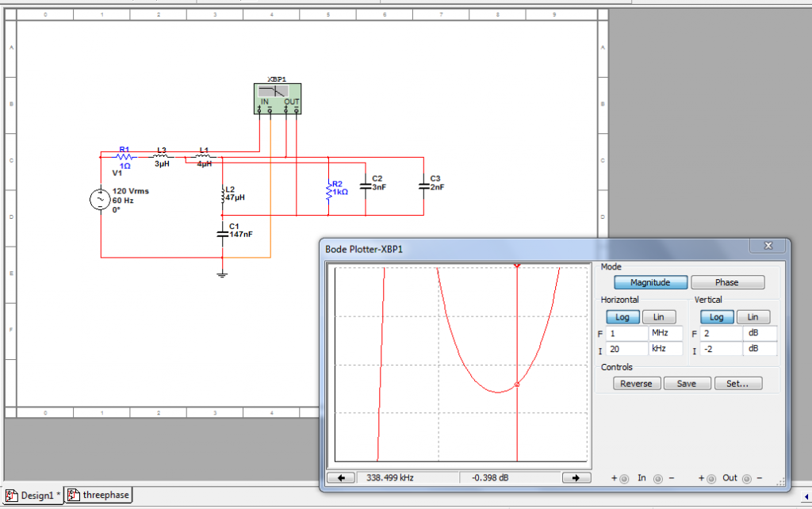
Task: Set Horizontal axis to Log
Action: (622, 317)
